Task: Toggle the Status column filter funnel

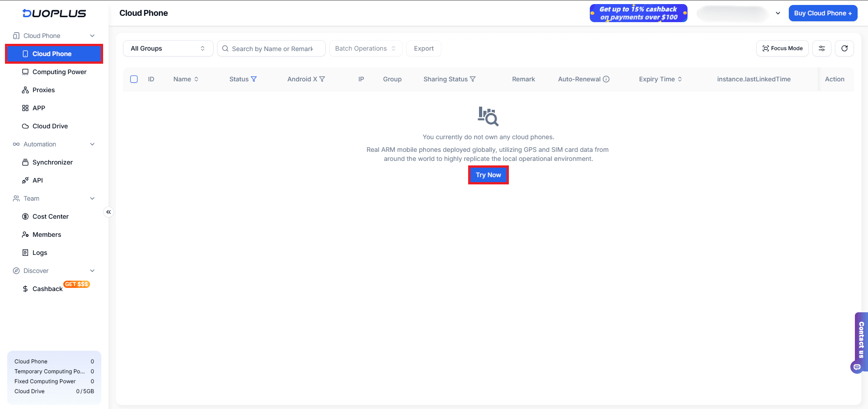Action: point(254,79)
